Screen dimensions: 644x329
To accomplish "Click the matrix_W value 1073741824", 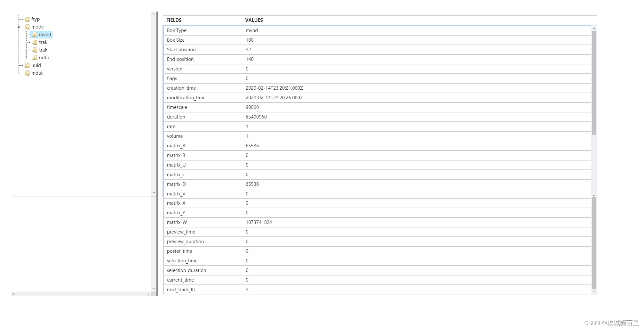I will (259, 222).
